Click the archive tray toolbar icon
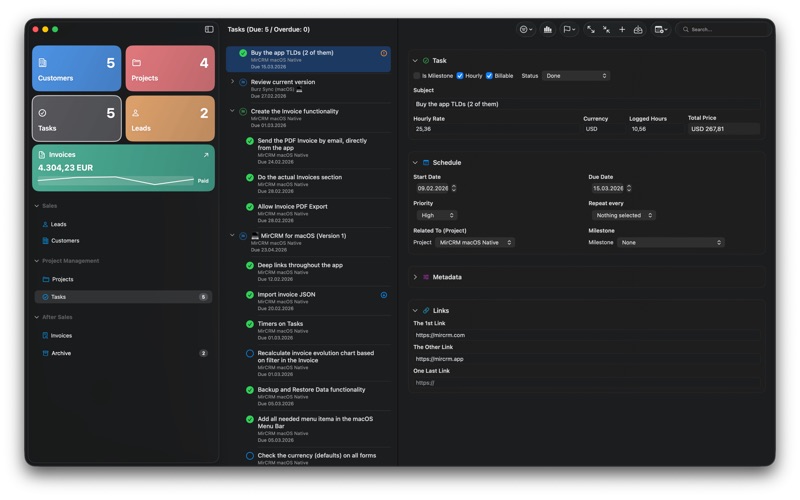800x500 pixels. point(638,30)
